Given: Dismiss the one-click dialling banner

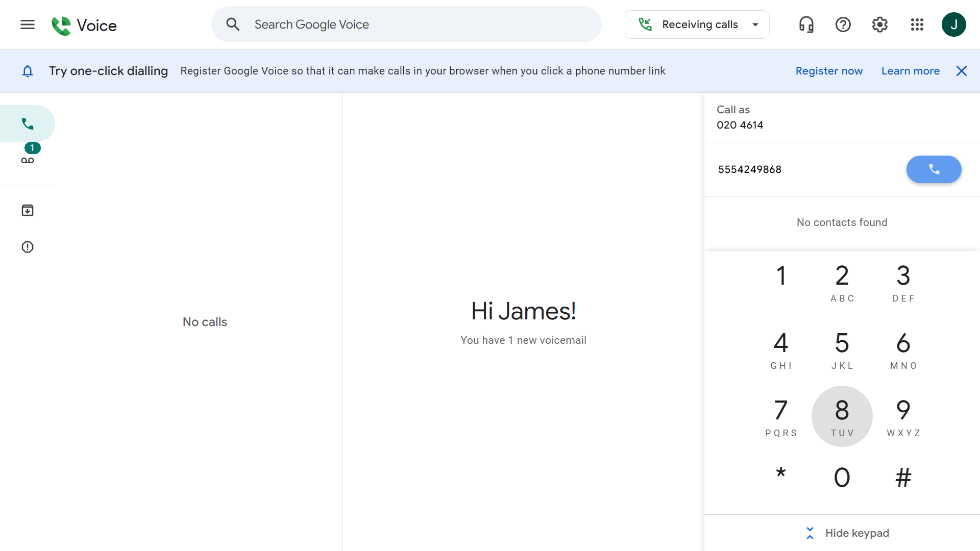Looking at the screenshot, I should tap(962, 71).
